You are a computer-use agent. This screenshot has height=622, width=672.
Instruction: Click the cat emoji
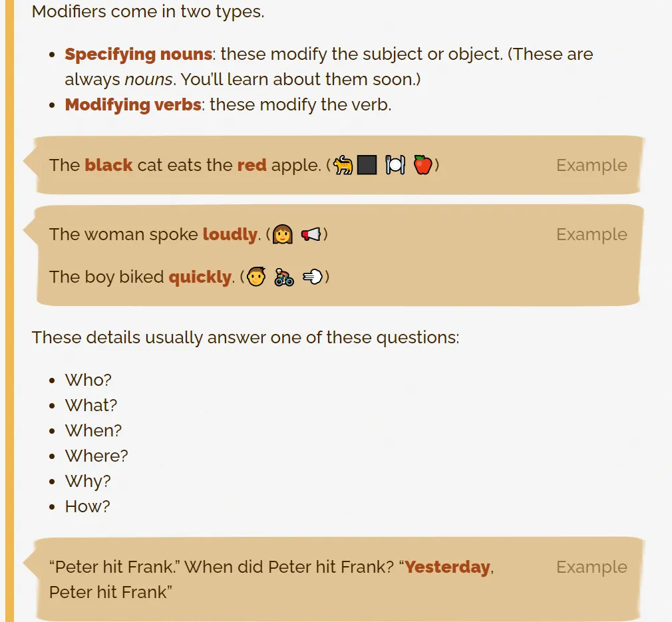pos(343,165)
